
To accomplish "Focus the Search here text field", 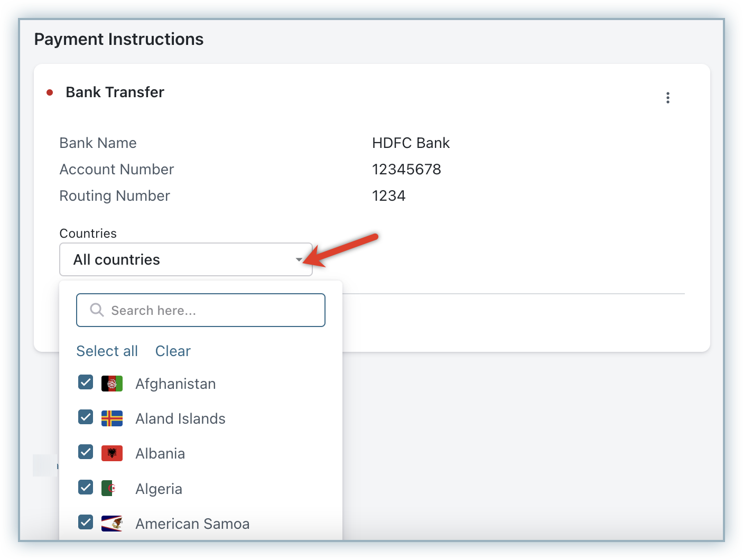I will click(x=211, y=310).
